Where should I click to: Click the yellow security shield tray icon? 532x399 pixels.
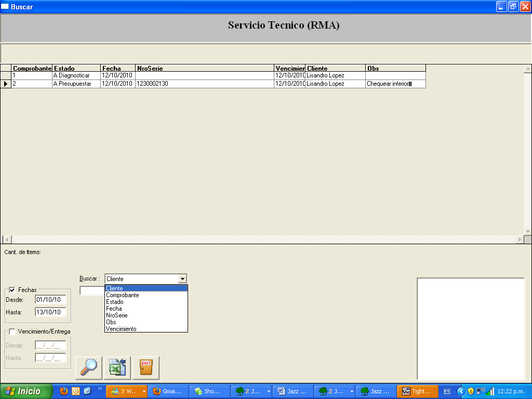(x=471, y=392)
